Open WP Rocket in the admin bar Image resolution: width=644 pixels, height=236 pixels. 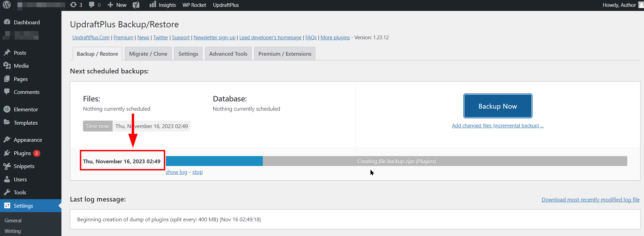(x=194, y=5)
